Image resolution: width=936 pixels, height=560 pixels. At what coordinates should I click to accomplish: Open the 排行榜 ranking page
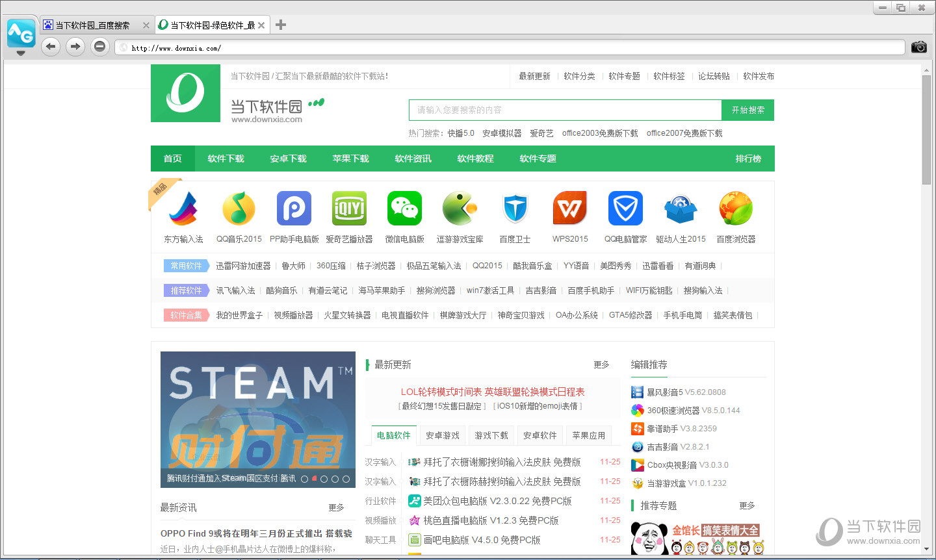[x=748, y=159]
